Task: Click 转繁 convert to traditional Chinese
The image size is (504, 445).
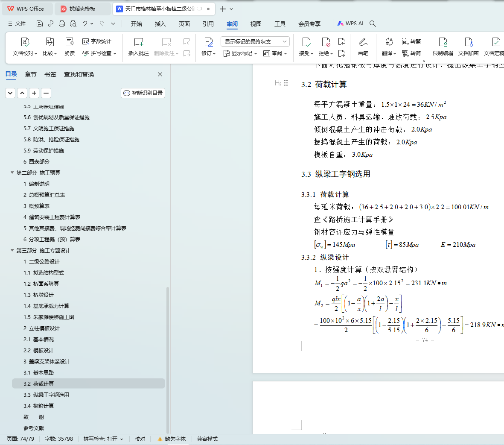Action: tap(411, 41)
